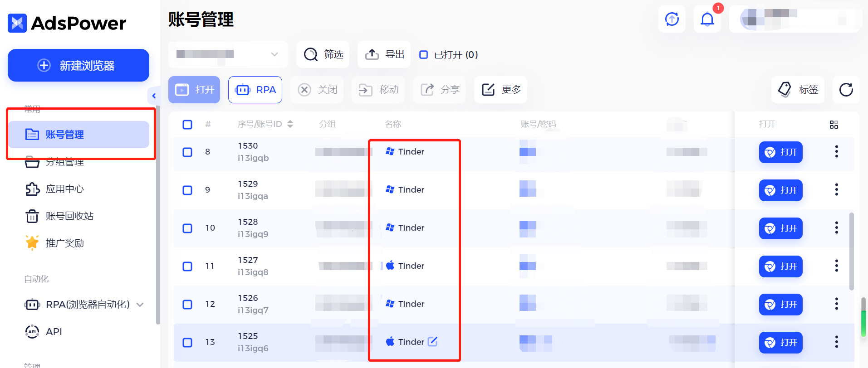Check the box for row 8 (1530)

coord(187,152)
